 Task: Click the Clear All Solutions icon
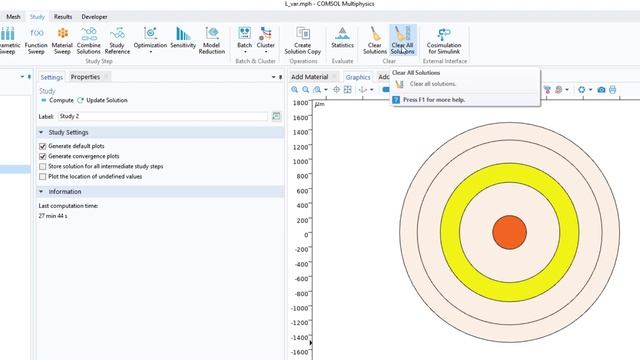point(402,33)
